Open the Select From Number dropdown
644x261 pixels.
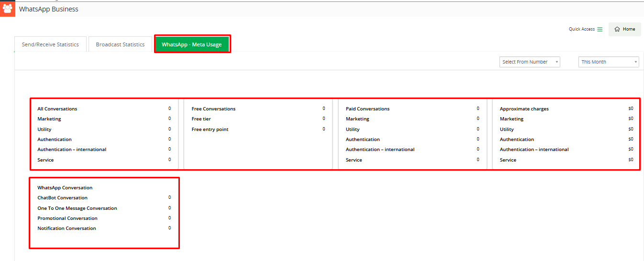pos(530,62)
